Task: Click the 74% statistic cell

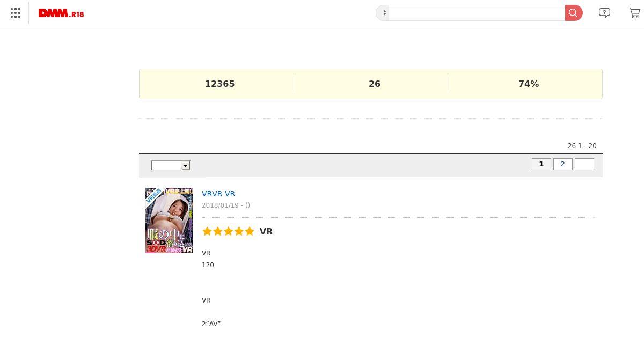Action: coord(529,84)
